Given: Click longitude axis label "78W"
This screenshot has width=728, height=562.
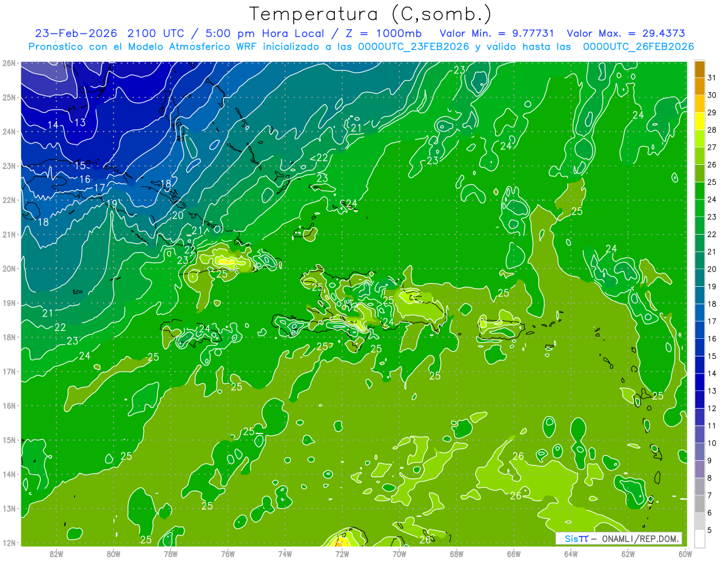Looking at the screenshot, I should click(170, 554).
